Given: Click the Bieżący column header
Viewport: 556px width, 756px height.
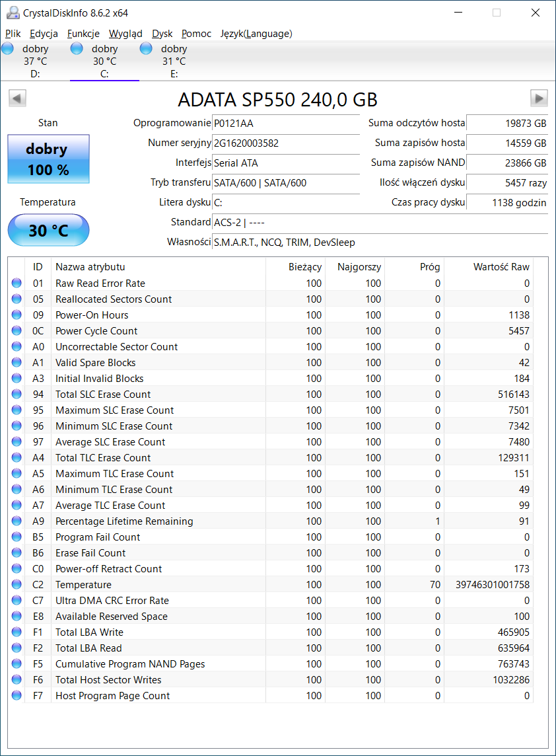Looking at the screenshot, I should [x=295, y=266].
